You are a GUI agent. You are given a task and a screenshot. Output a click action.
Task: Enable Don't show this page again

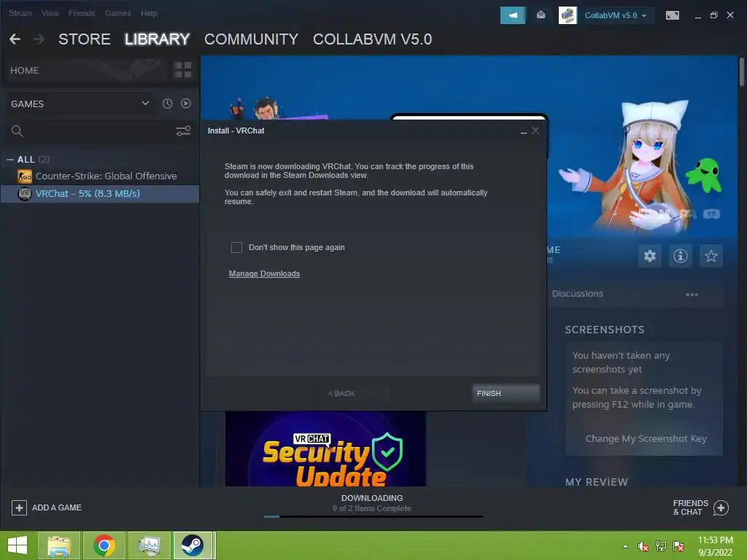[x=236, y=248]
